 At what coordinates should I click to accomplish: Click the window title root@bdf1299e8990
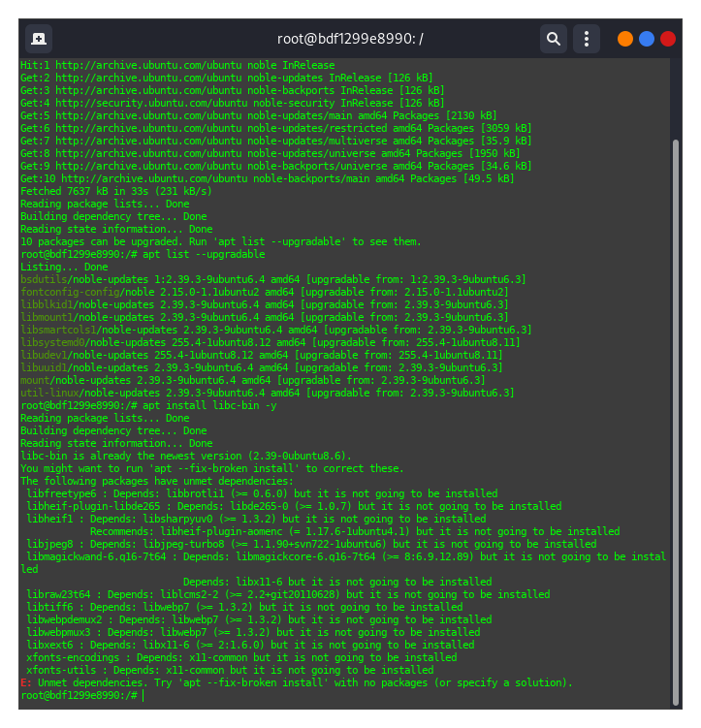pos(350,39)
